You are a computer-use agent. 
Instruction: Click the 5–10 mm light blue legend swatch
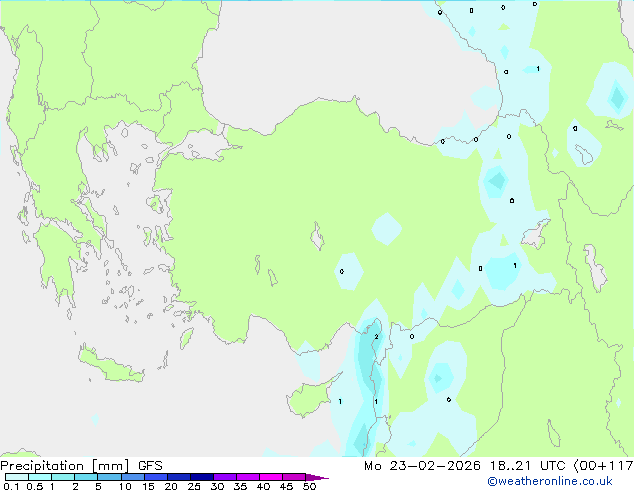click(x=109, y=477)
